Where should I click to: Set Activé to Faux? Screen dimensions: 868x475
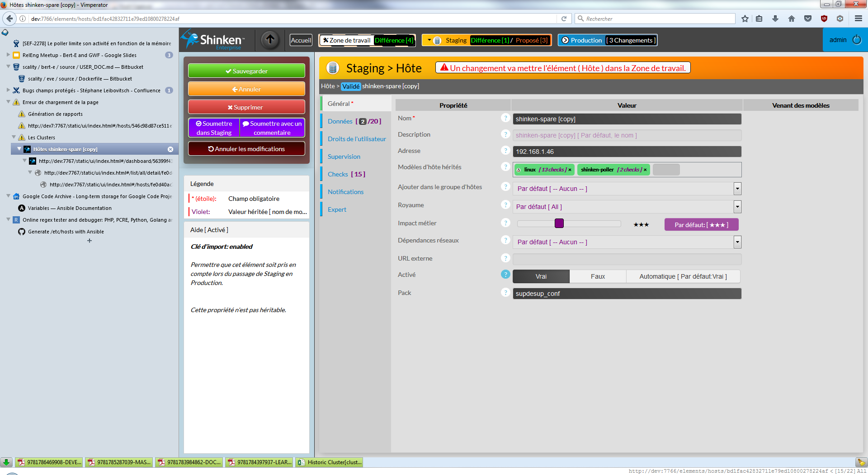[598, 276]
